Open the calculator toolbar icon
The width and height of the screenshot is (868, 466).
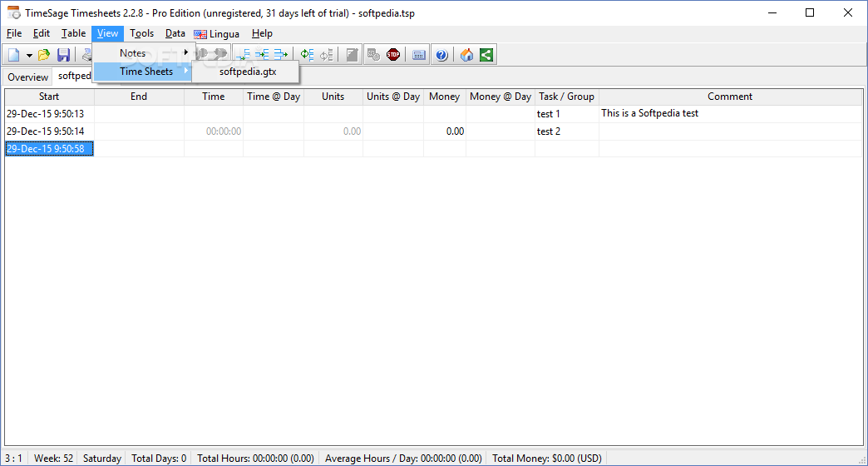tap(419, 55)
